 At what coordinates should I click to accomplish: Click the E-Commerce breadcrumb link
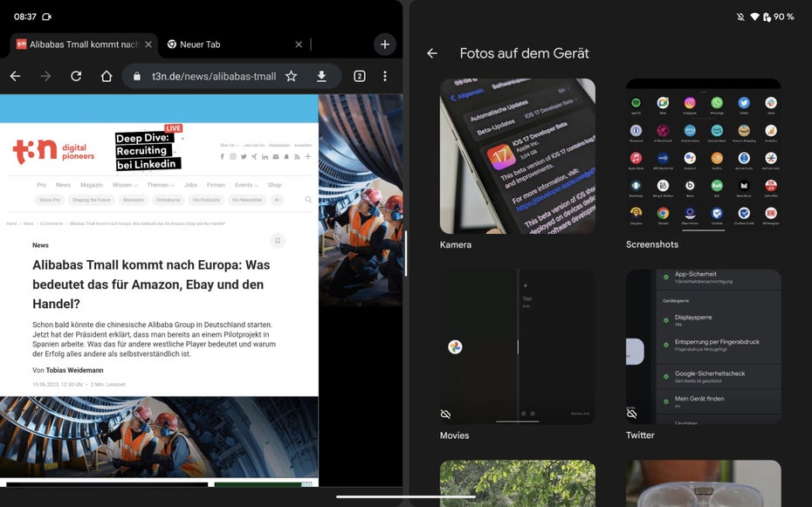click(x=52, y=223)
